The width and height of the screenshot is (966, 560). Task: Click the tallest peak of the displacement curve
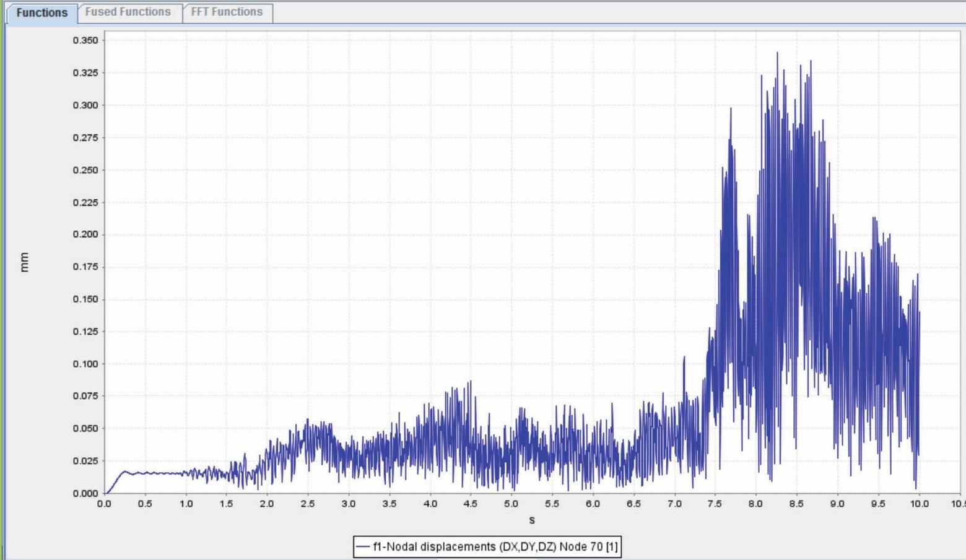pos(777,54)
